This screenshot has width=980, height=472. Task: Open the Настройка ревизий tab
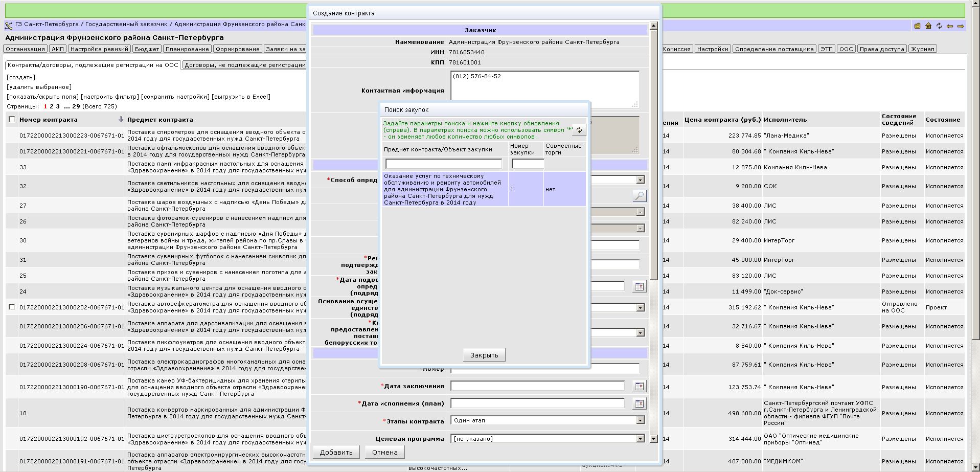pyautogui.click(x=100, y=49)
